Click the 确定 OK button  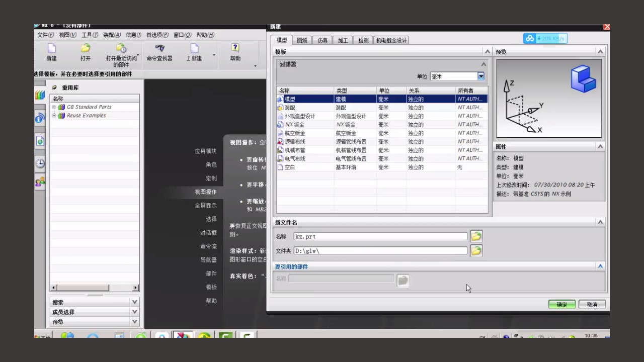tap(562, 305)
